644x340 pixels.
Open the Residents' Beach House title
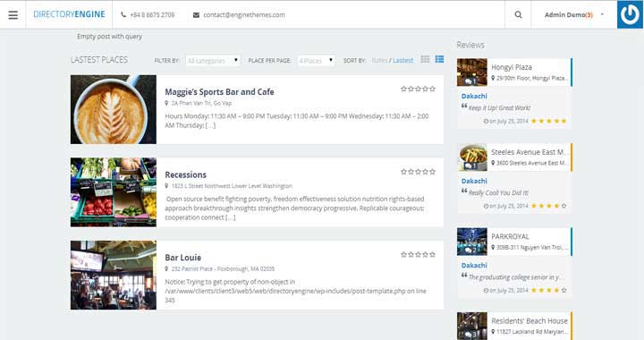(530, 321)
